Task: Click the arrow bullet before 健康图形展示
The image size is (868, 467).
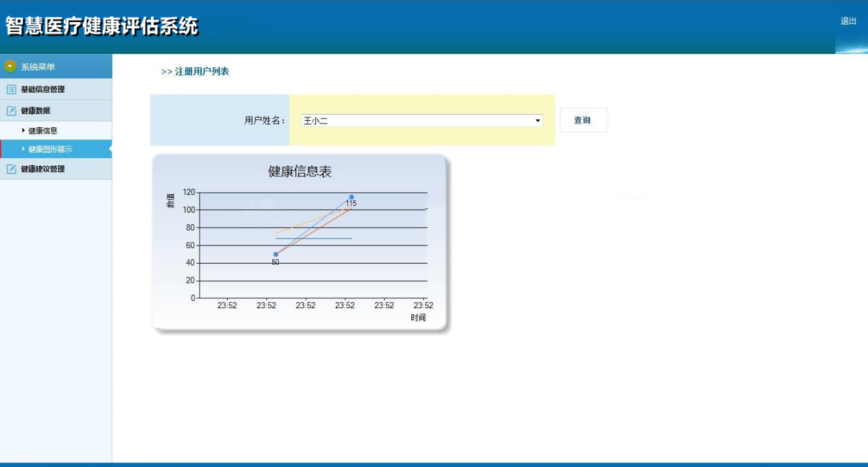Action: click(23, 149)
